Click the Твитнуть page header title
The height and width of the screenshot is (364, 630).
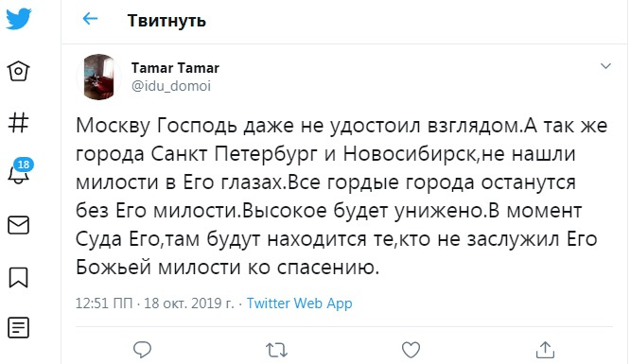[x=166, y=21]
